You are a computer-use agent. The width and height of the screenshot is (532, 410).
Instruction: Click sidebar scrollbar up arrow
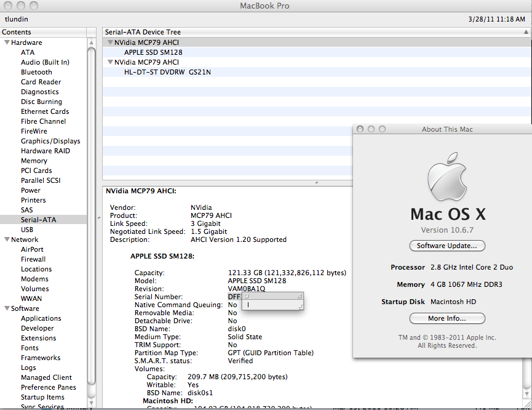(x=91, y=42)
